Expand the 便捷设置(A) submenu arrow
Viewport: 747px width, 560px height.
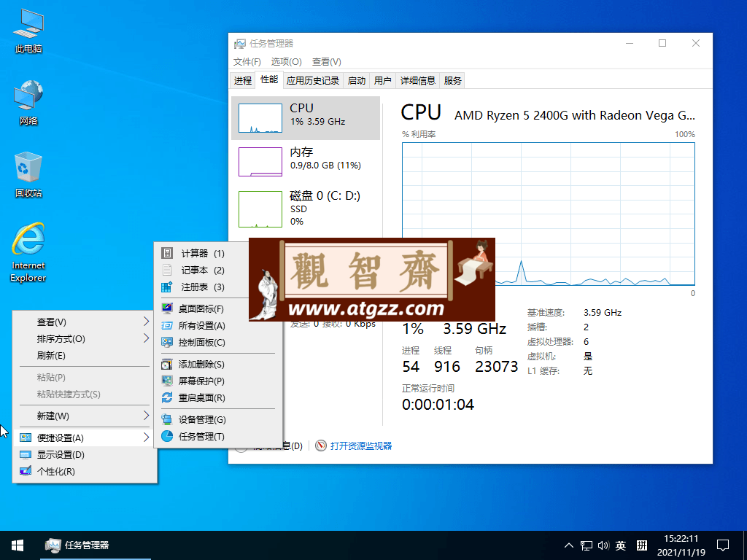[x=146, y=437]
